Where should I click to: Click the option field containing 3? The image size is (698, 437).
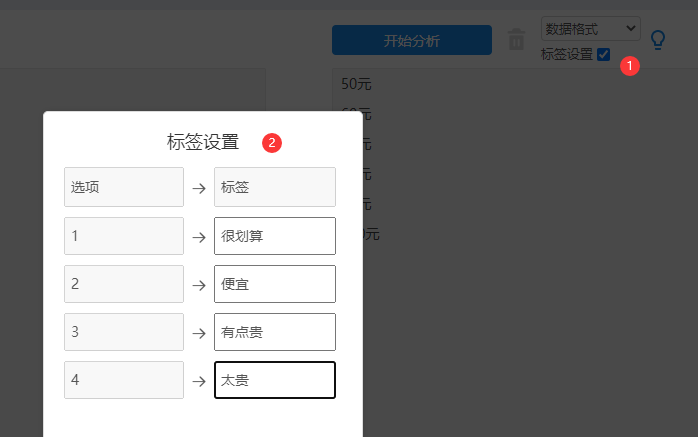tap(124, 332)
